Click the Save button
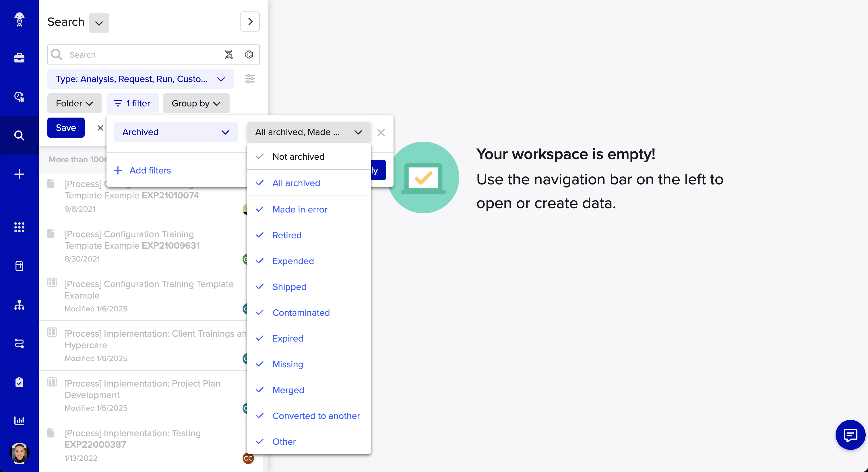Viewport: 868px width, 472px height. [x=66, y=128]
